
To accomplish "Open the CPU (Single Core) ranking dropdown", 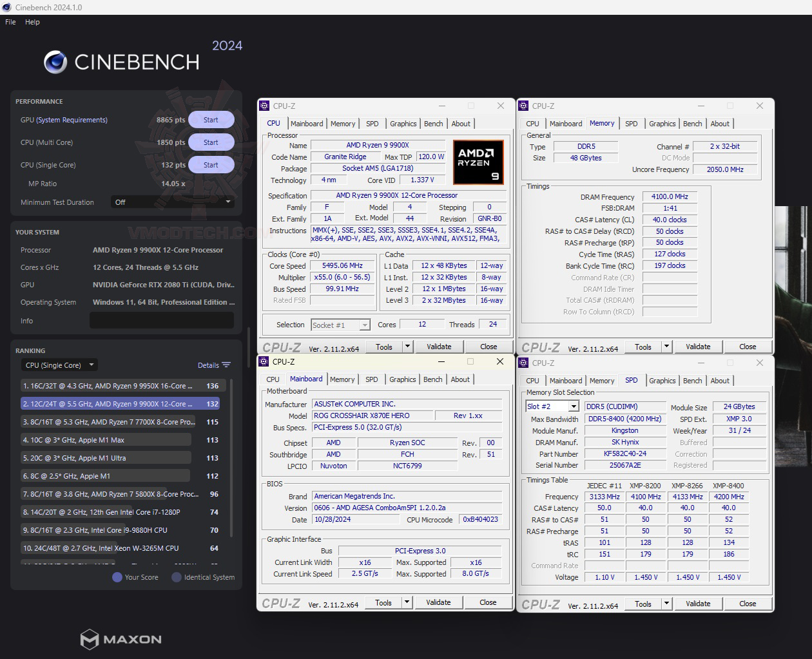I will (59, 365).
